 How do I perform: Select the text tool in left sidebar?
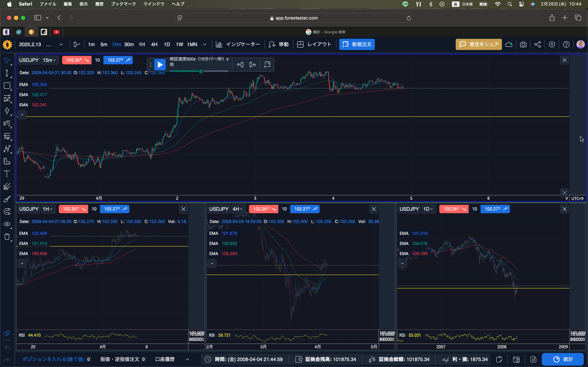(x=7, y=174)
